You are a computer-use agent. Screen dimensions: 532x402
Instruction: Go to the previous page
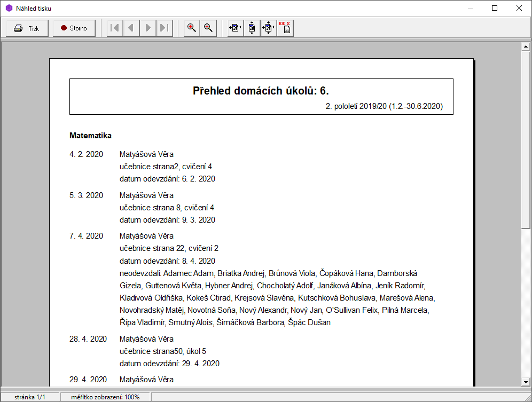(131, 28)
